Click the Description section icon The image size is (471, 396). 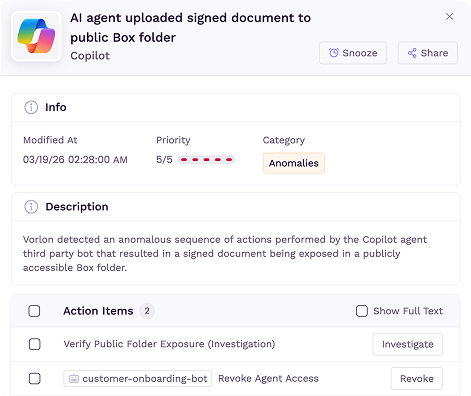coord(31,207)
